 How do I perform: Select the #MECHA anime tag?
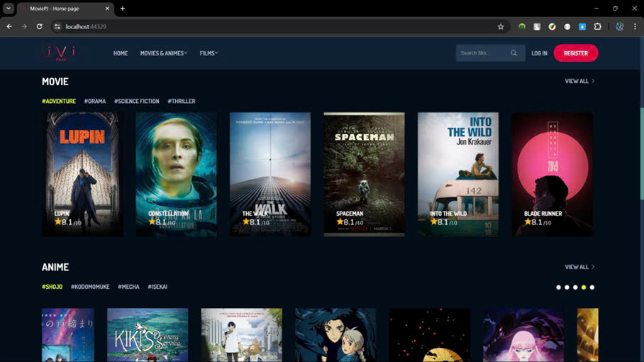[128, 287]
